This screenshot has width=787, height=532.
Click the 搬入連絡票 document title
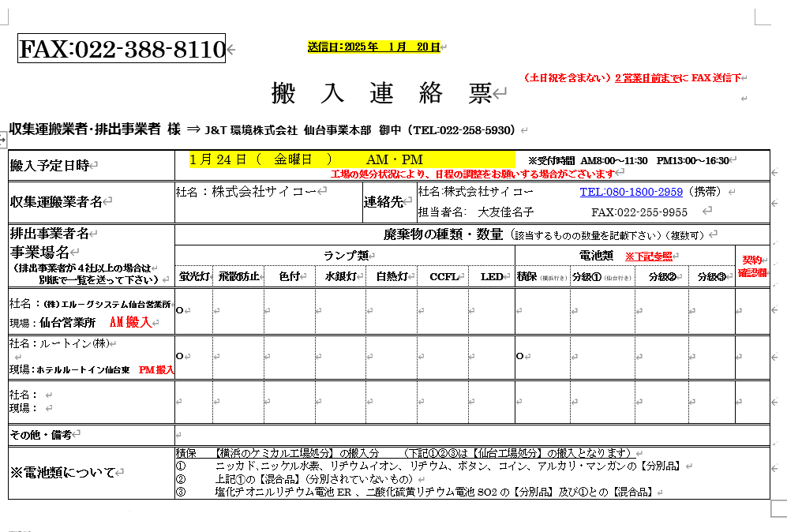(x=380, y=93)
